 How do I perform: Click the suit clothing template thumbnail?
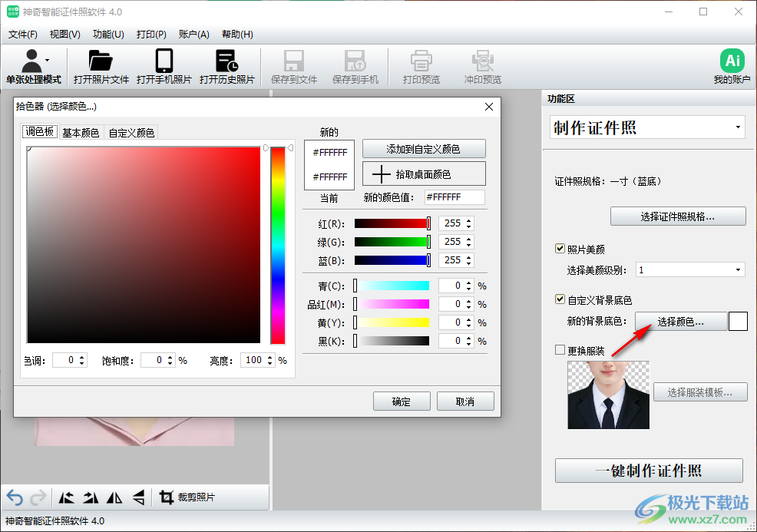(608, 395)
